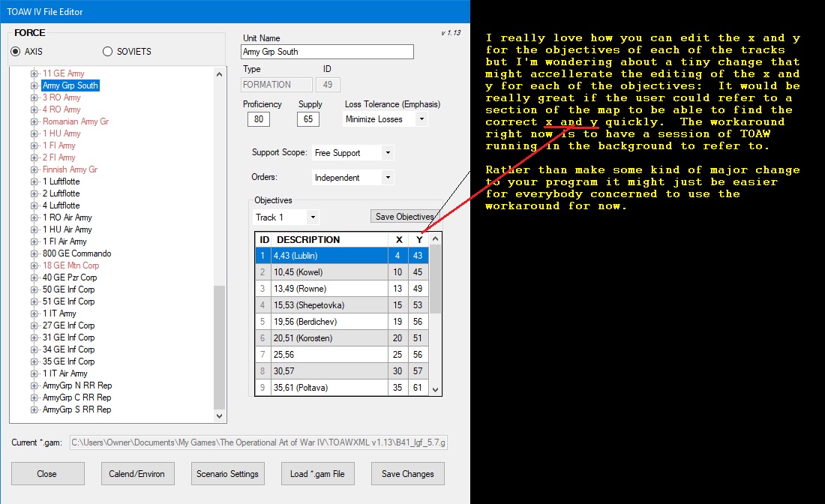Expand the 3 RO Army node
Screen dimensions: 825x504
point(34,97)
